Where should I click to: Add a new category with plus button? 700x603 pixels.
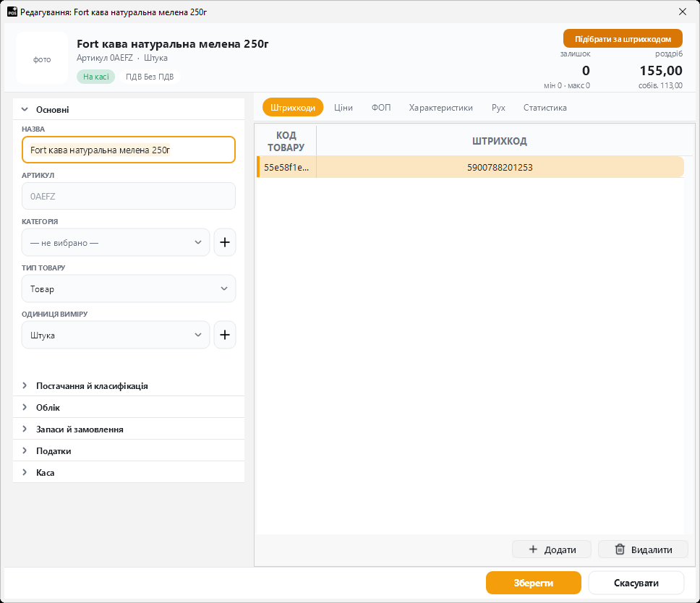point(225,242)
